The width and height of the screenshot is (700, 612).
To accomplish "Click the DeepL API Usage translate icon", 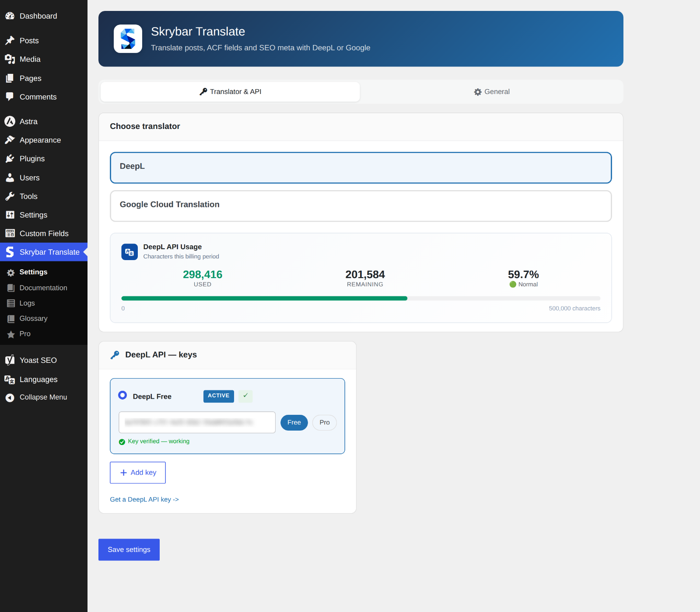I will tap(129, 252).
